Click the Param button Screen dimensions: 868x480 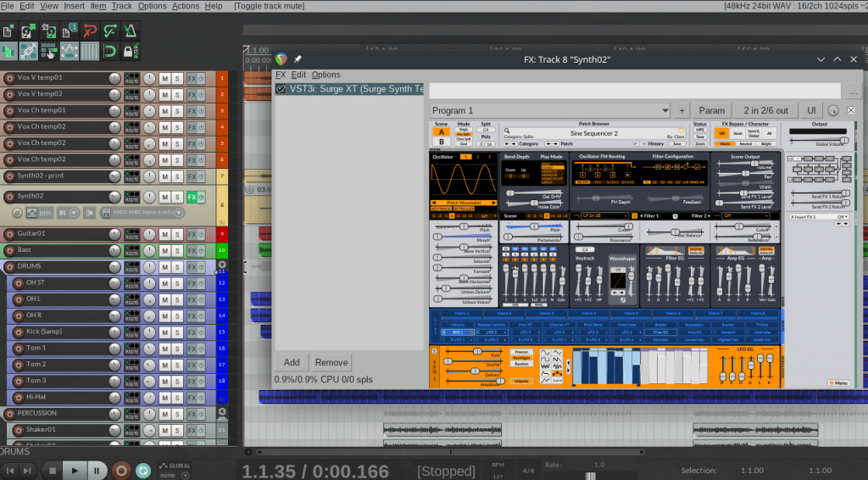click(711, 110)
